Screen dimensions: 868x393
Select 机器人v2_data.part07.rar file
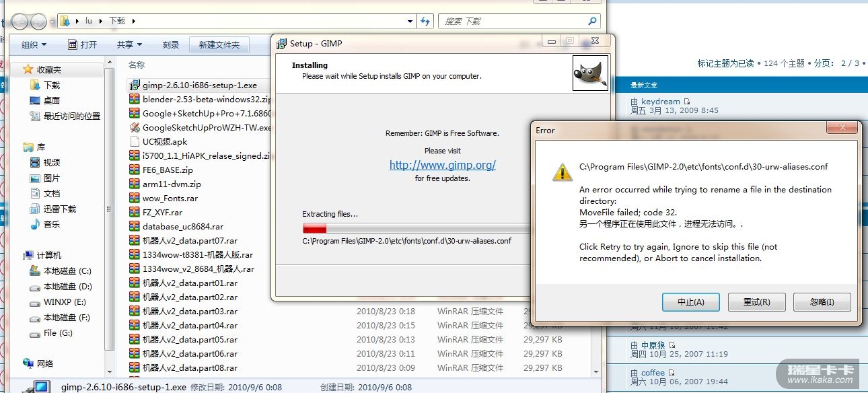tap(190, 241)
